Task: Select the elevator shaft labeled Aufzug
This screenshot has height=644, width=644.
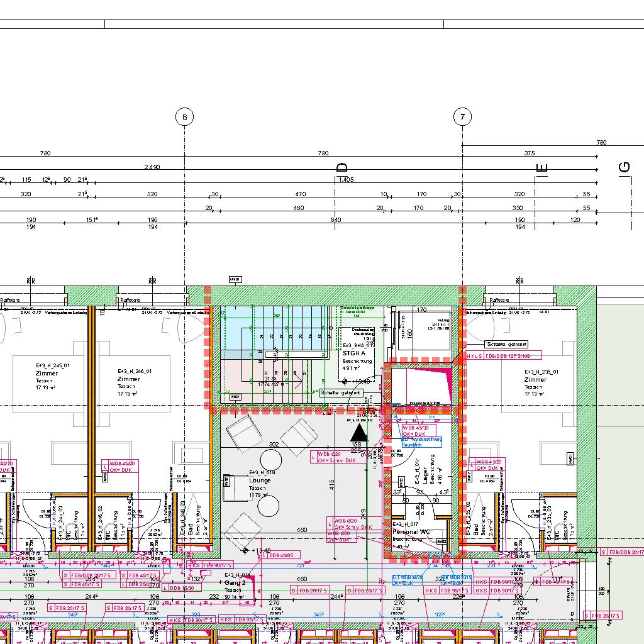Action: tap(422, 332)
